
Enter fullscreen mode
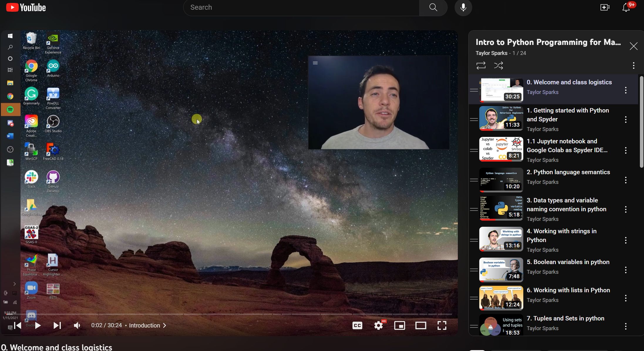[442, 325]
